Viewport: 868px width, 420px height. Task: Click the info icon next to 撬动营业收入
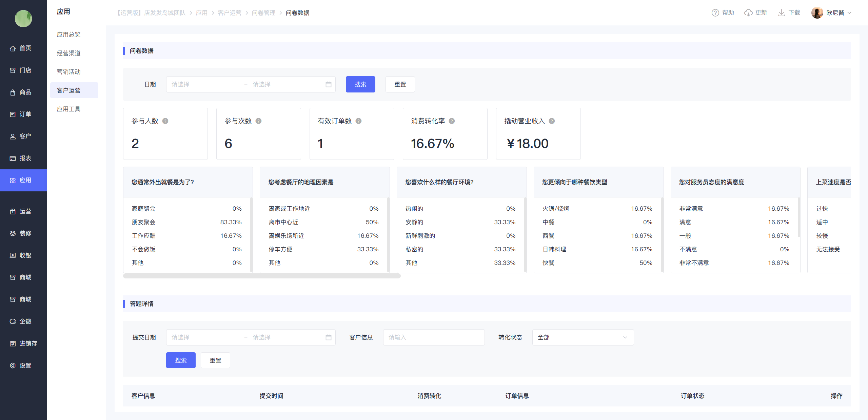point(552,121)
